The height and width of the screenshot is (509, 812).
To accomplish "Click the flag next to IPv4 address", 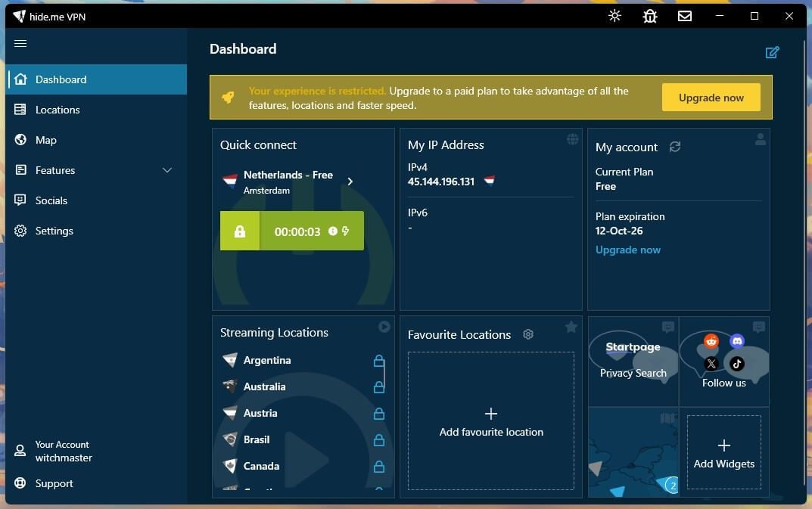I will (x=490, y=181).
